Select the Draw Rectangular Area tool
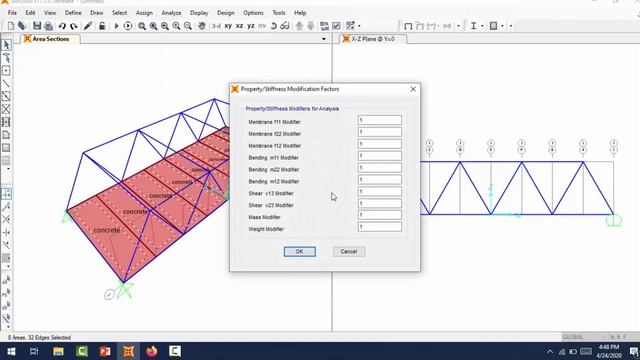640x360 pixels. [x=6, y=148]
